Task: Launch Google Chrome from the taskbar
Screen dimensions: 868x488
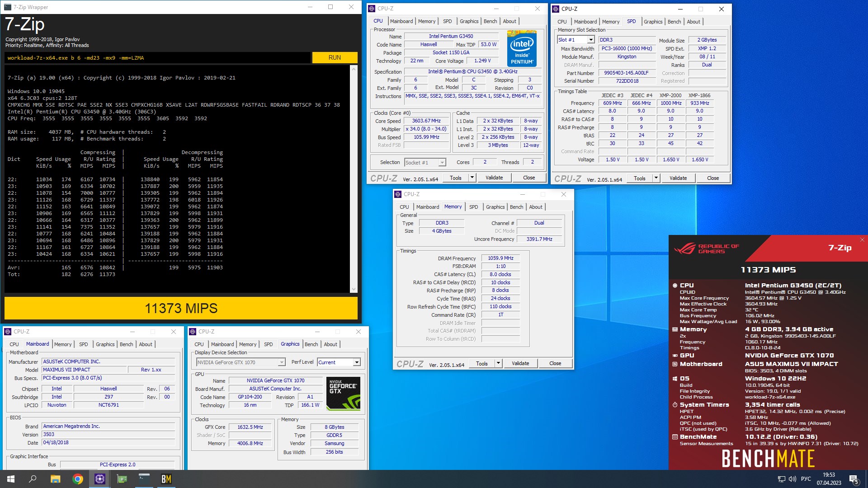Action: click(77, 479)
